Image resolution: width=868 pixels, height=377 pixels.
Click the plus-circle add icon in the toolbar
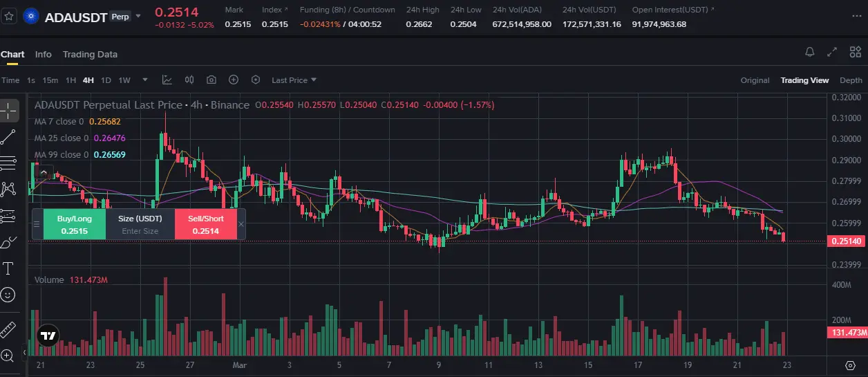click(234, 80)
